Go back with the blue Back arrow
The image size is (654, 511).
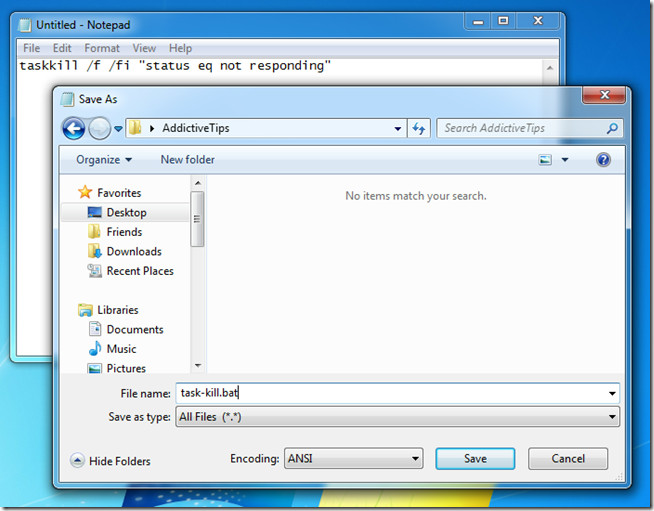pos(74,128)
